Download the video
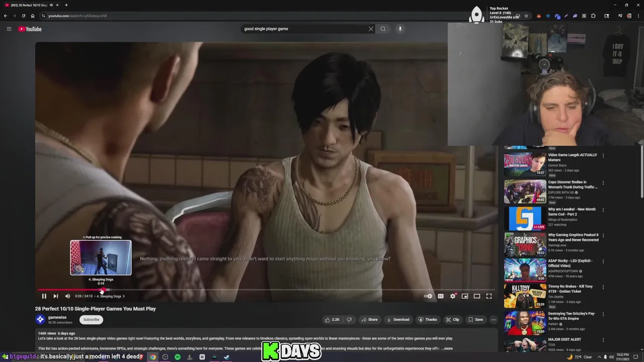The width and height of the screenshot is (644, 362). (x=397, y=319)
